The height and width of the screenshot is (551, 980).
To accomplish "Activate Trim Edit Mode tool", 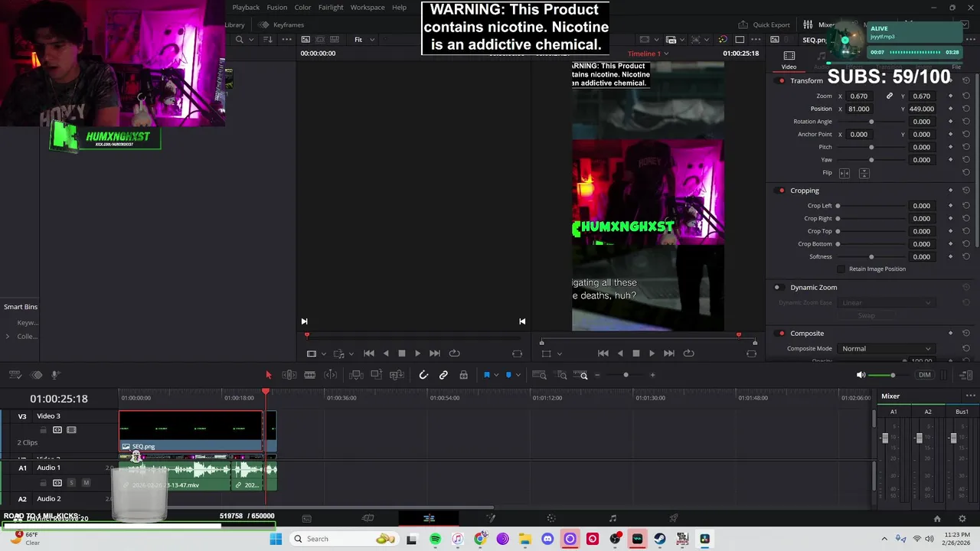I will (289, 375).
